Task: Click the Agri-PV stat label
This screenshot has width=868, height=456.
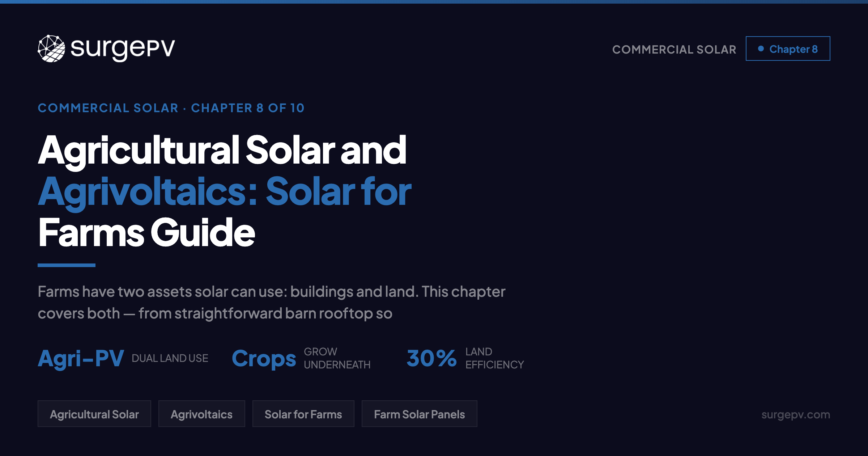Action: coord(81,358)
